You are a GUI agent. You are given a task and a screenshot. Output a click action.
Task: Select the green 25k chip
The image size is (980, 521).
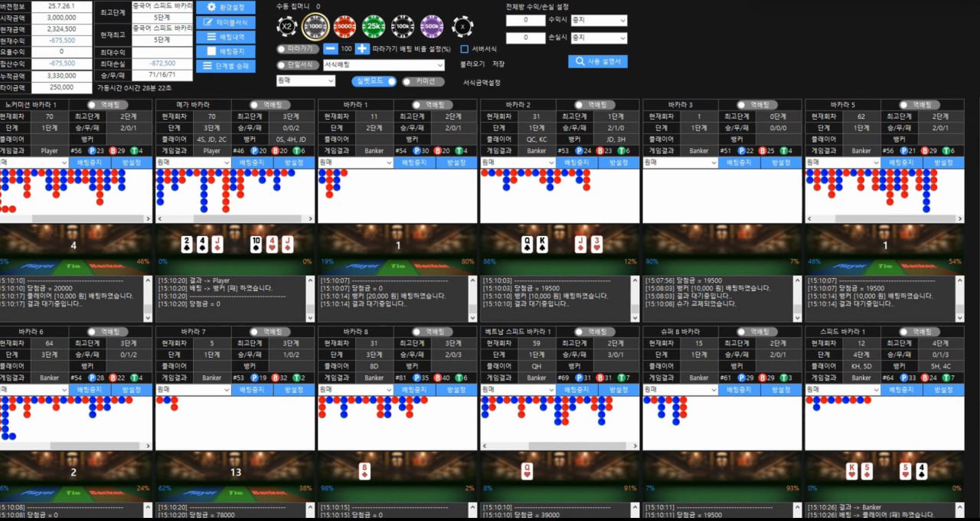pyautogui.click(x=374, y=27)
